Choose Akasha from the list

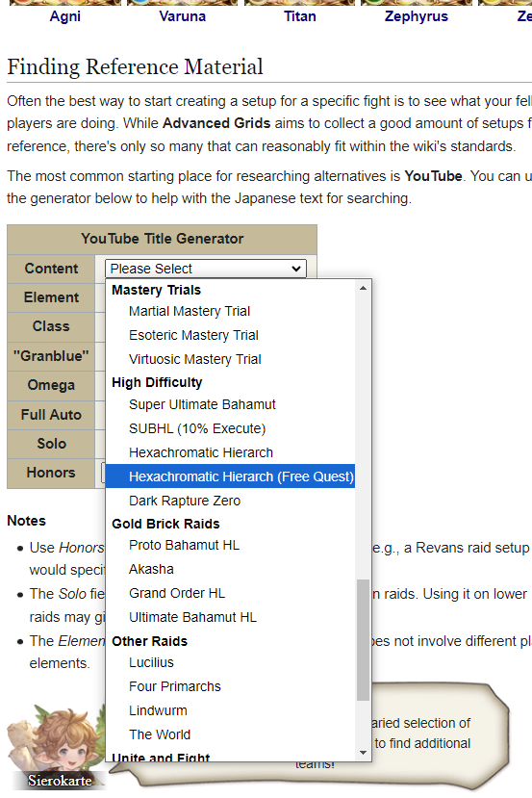click(230, 569)
